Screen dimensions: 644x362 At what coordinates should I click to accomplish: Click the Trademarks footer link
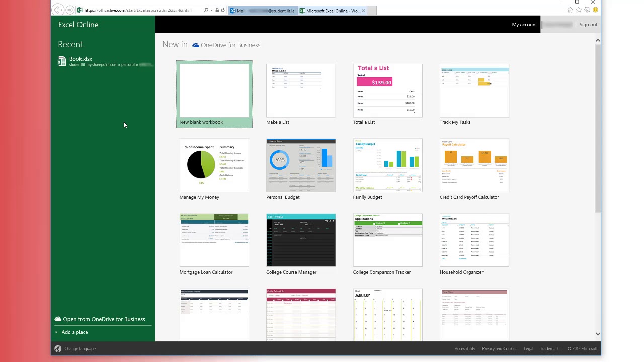(550, 349)
